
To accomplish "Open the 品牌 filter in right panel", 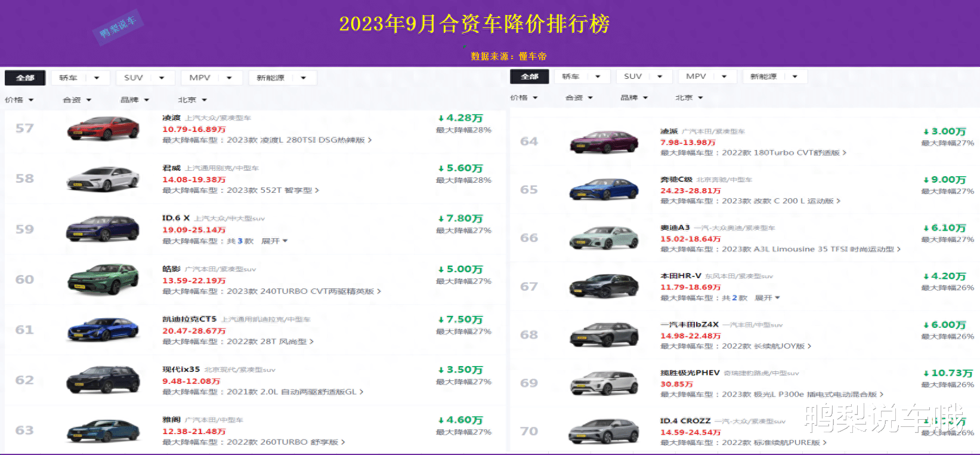I will [634, 97].
